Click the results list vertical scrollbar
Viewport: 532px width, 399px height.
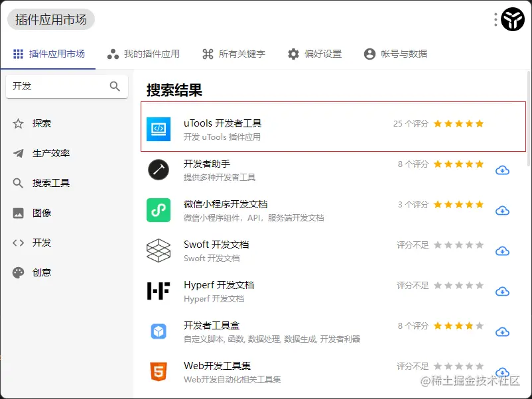tap(529, 118)
